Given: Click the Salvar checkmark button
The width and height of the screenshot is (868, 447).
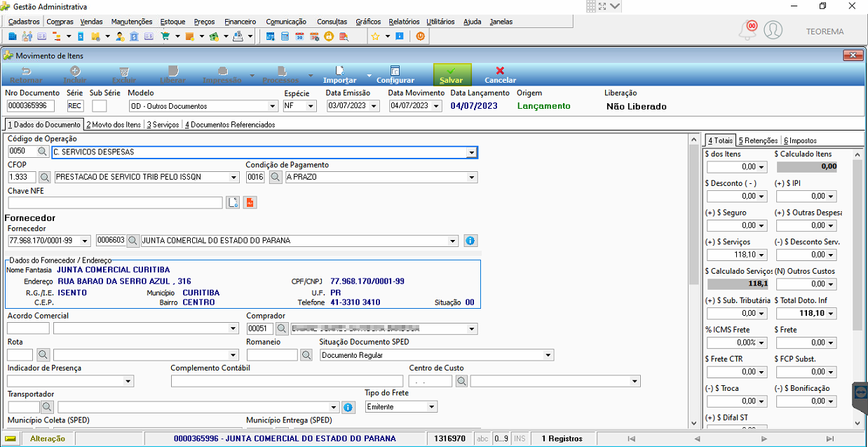Looking at the screenshot, I should pos(452,74).
